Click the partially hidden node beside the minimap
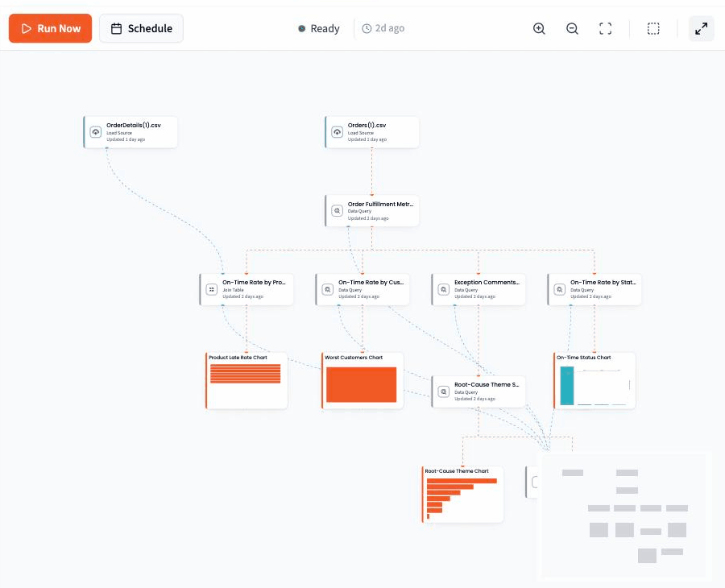Screen dimensions: 725x588 pyautogui.click(x=532, y=482)
